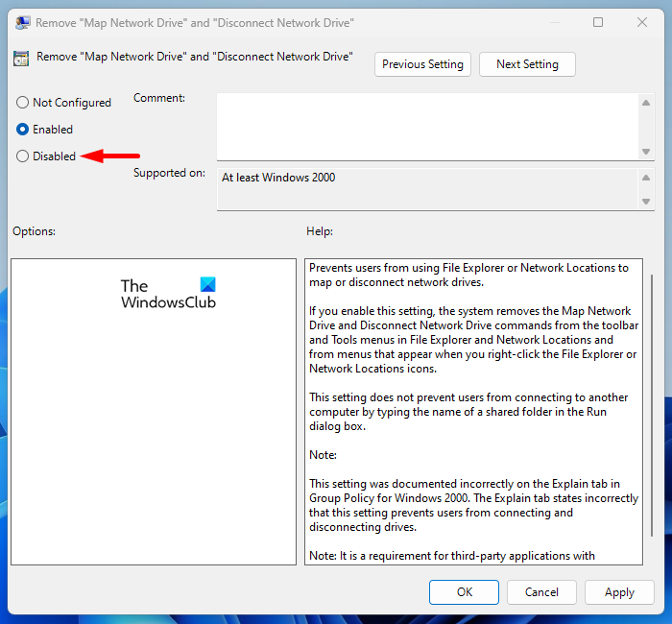The width and height of the screenshot is (672, 624).
Task: Click paragraph 'This setting does not prevent users'
Action: [468, 412]
